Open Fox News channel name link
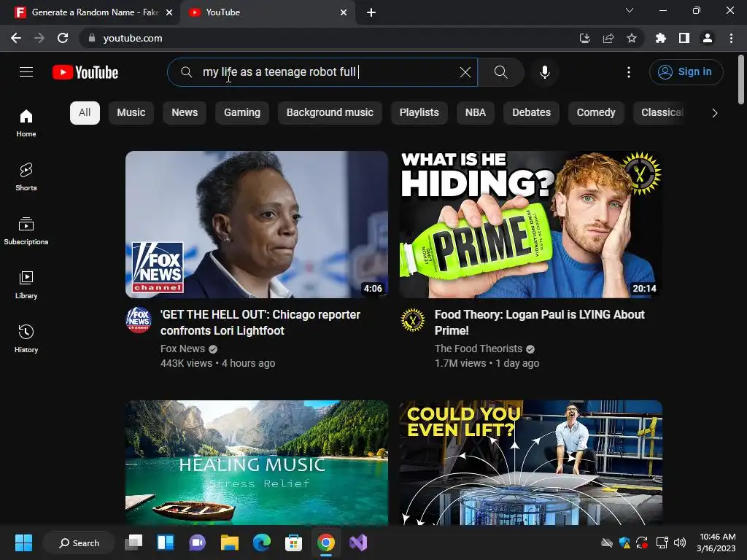The image size is (747, 560). (x=182, y=349)
